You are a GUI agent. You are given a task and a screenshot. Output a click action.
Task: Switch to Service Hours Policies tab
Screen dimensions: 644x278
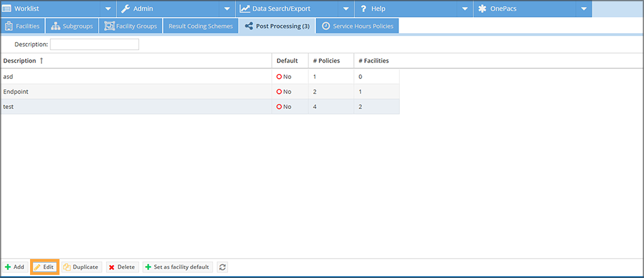point(358,26)
